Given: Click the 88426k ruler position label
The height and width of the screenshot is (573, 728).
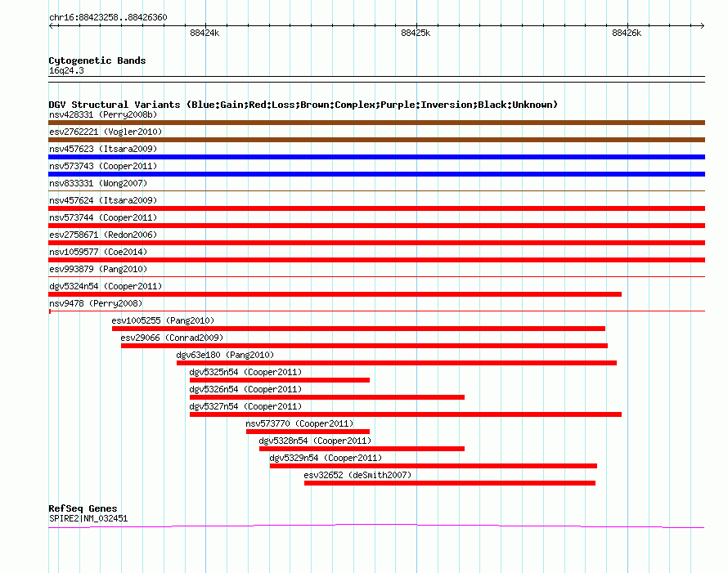Looking at the screenshot, I should click(x=627, y=33).
